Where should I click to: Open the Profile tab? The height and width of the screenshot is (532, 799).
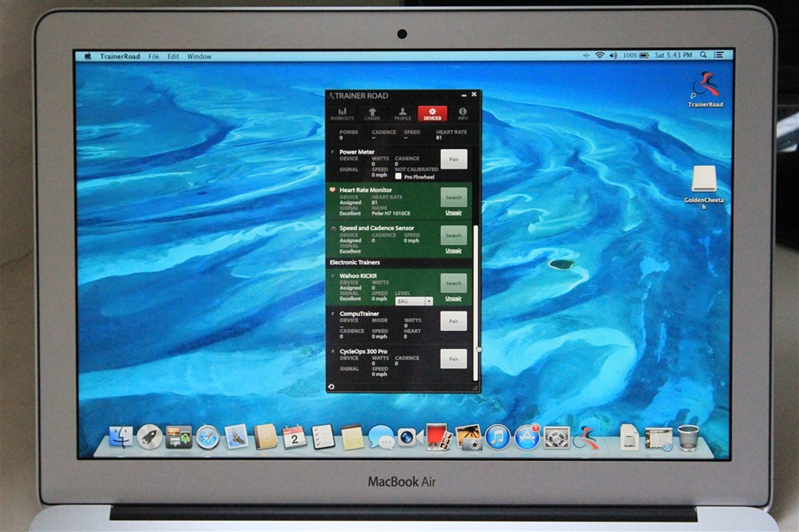tap(402, 114)
